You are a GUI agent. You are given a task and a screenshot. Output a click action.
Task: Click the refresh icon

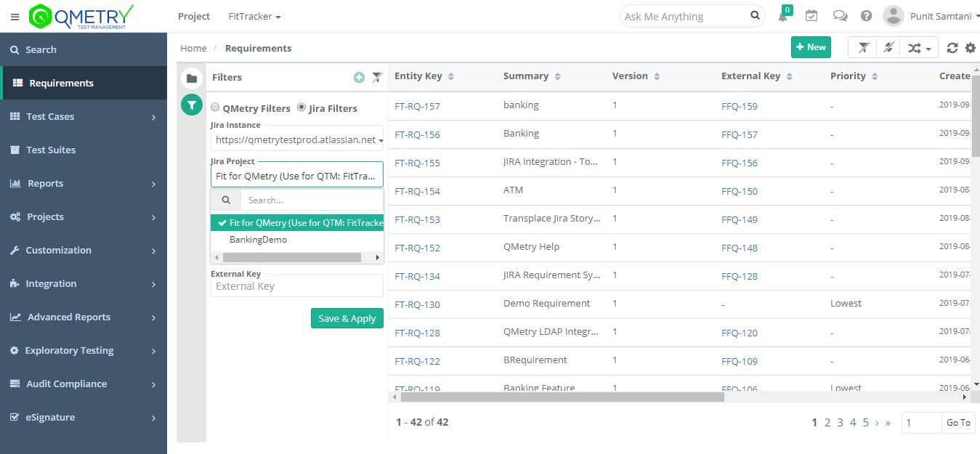click(x=952, y=48)
